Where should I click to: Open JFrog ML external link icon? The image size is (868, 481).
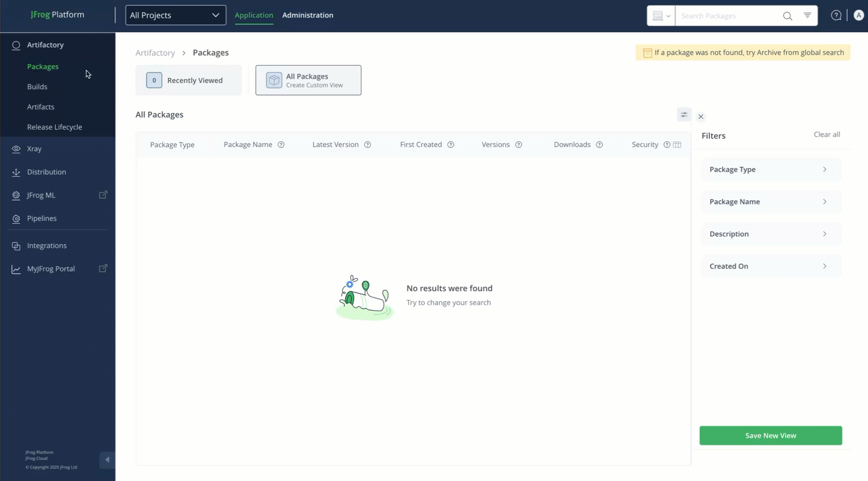coord(103,195)
